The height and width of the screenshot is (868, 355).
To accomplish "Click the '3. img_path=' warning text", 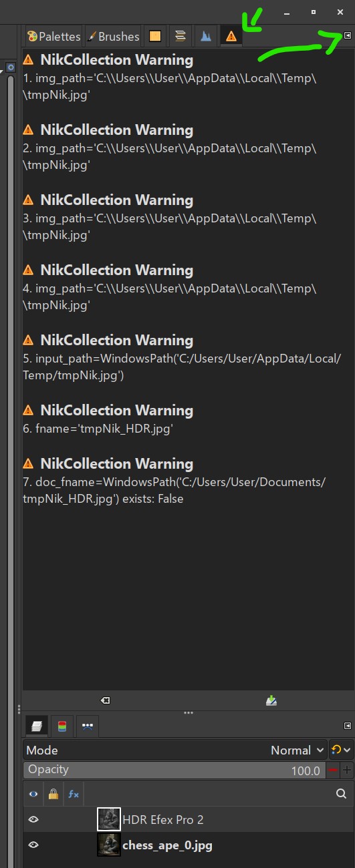I will (170, 226).
